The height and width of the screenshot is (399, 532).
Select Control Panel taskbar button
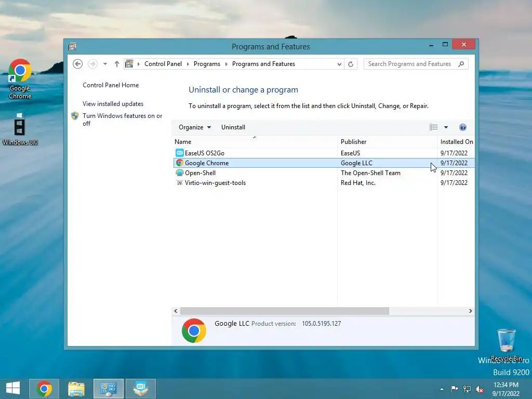pos(109,389)
